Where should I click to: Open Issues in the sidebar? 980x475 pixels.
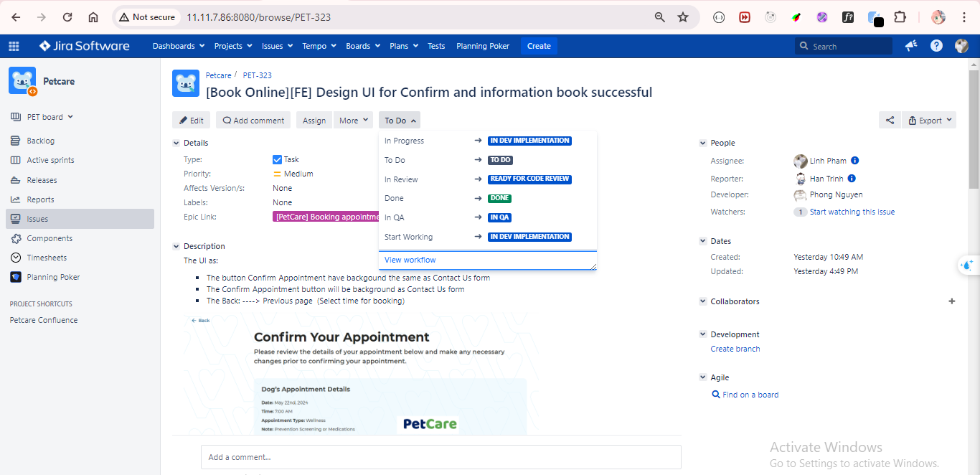(x=80, y=219)
